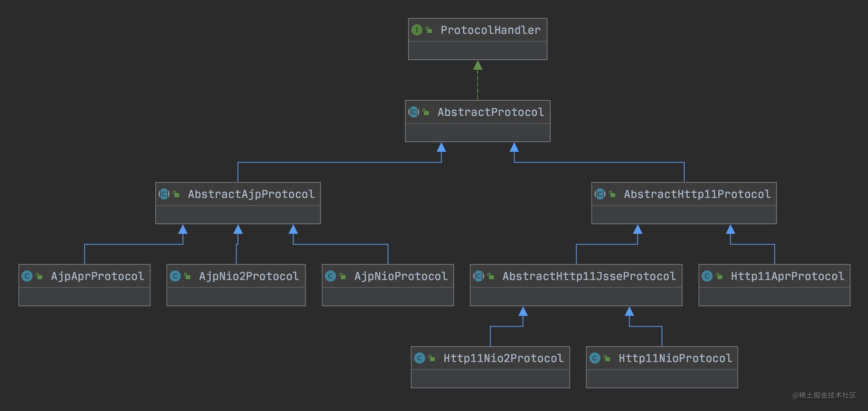The width and height of the screenshot is (868, 411).
Task: Click the class icon on AjpNio2Protocol
Action: click(x=174, y=276)
